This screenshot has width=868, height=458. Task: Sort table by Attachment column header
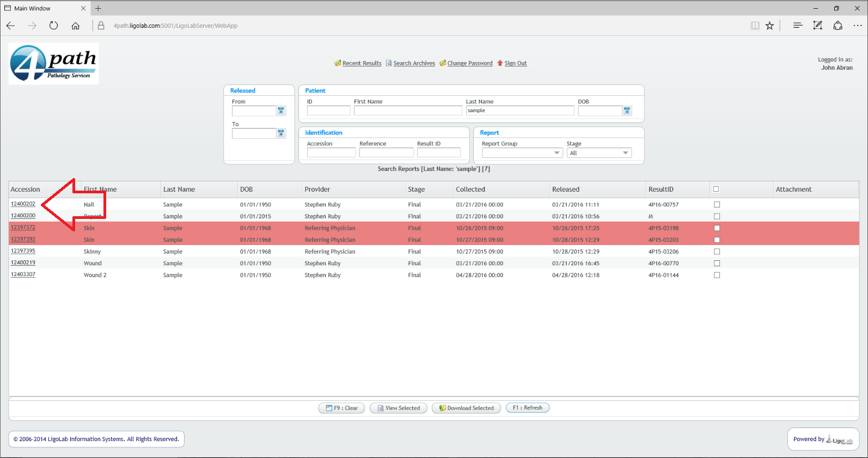[793, 190]
